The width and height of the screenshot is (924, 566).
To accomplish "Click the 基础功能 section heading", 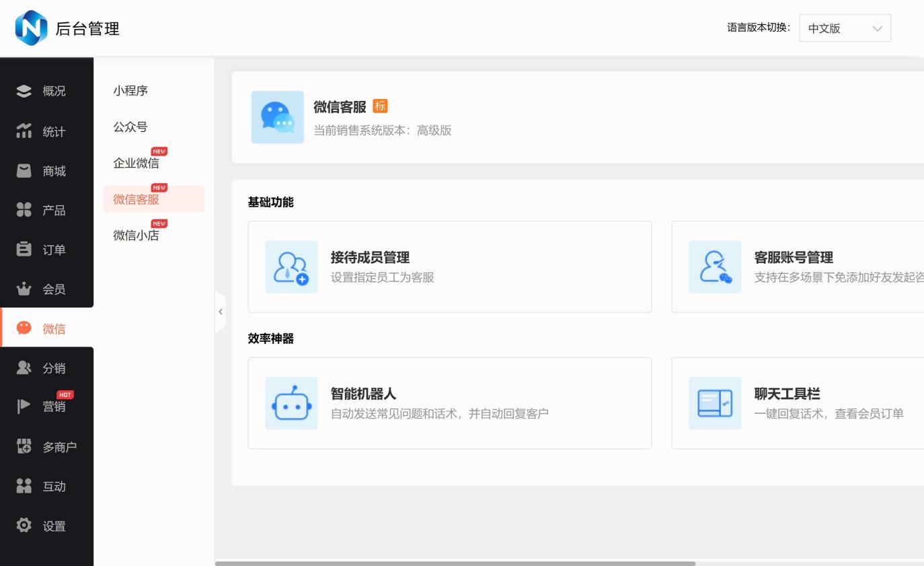I will pyautogui.click(x=271, y=203).
